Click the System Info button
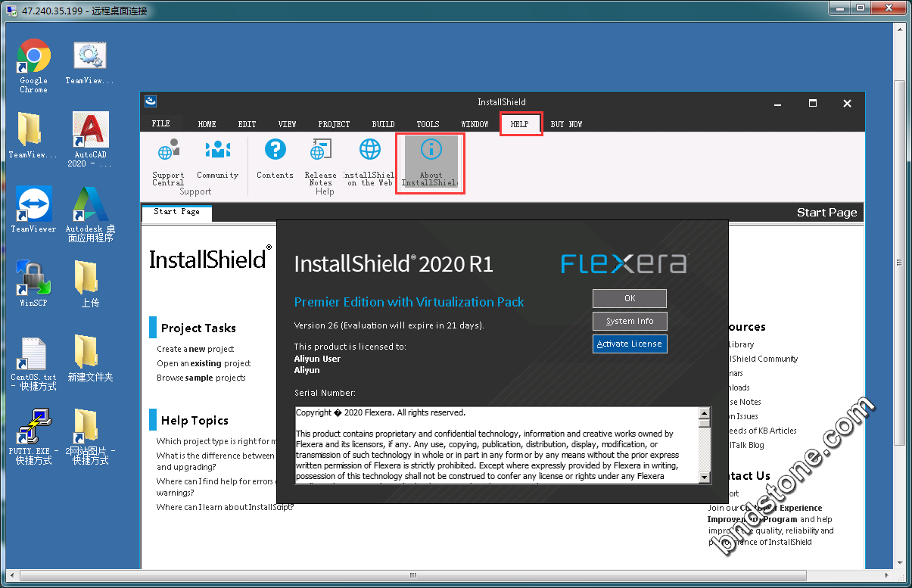Image resolution: width=912 pixels, height=588 pixels. pos(629,321)
